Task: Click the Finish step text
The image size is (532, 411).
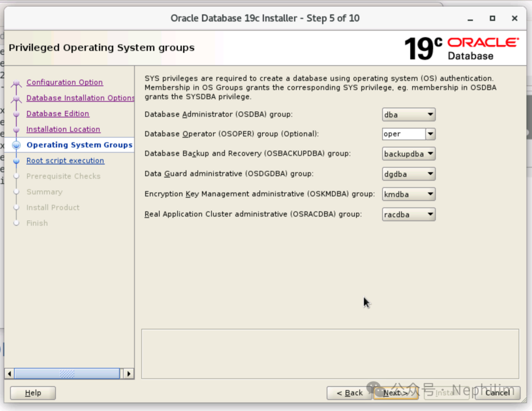Action: coord(37,223)
